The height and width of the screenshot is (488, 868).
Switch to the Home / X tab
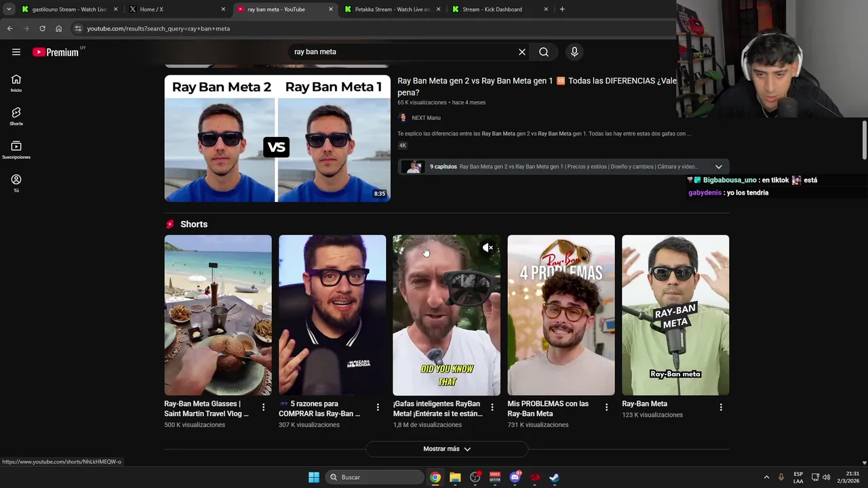[x=178, y=9]
